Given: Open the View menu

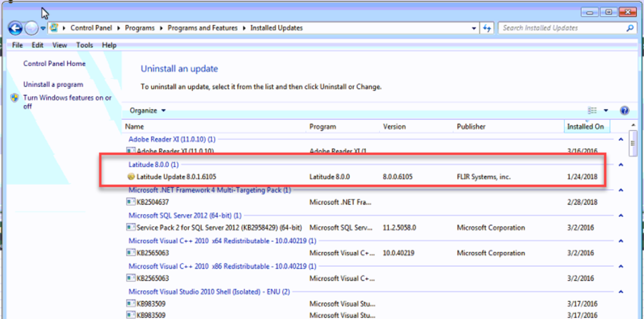Looking at the screenshot, I should (59, 45).
